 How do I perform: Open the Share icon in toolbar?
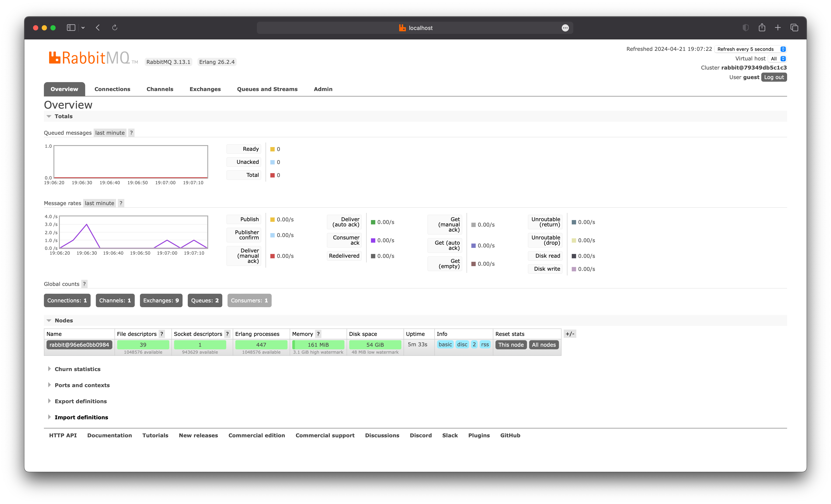pyautogui.click(x=762, y=28)
